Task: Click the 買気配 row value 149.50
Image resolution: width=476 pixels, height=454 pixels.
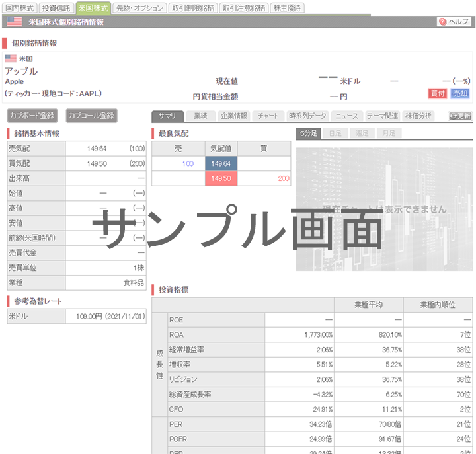Action: point(97,164)
